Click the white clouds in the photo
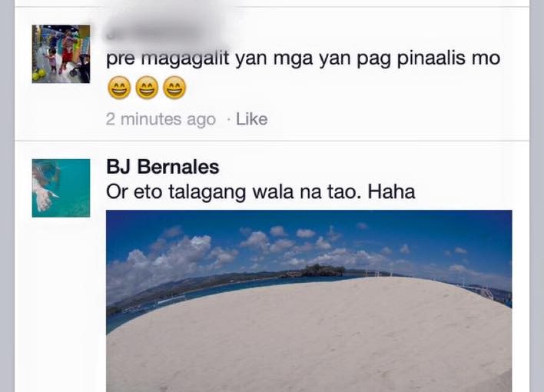This screenshot has width=544, height=392. (x=181, y=254)
